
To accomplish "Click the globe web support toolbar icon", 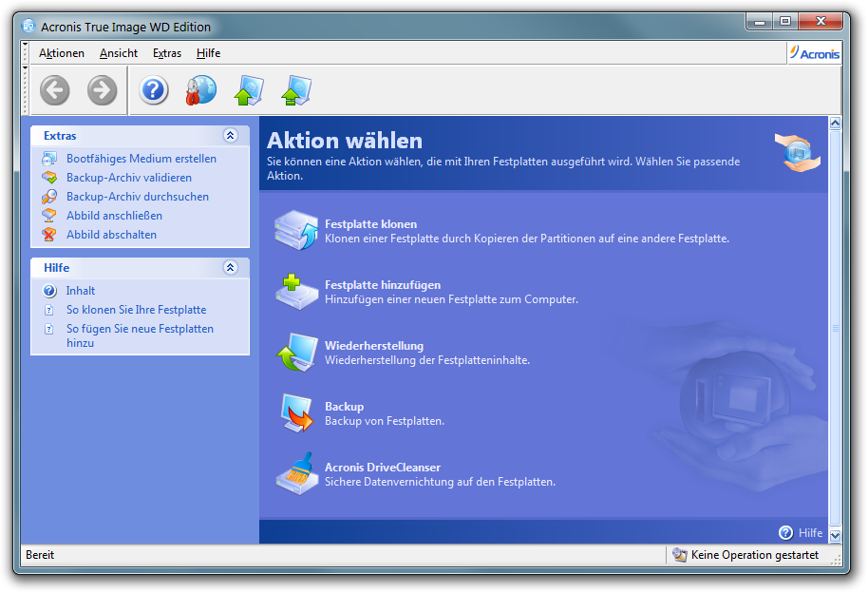I will pyautogui.click(x=200, y=89).
